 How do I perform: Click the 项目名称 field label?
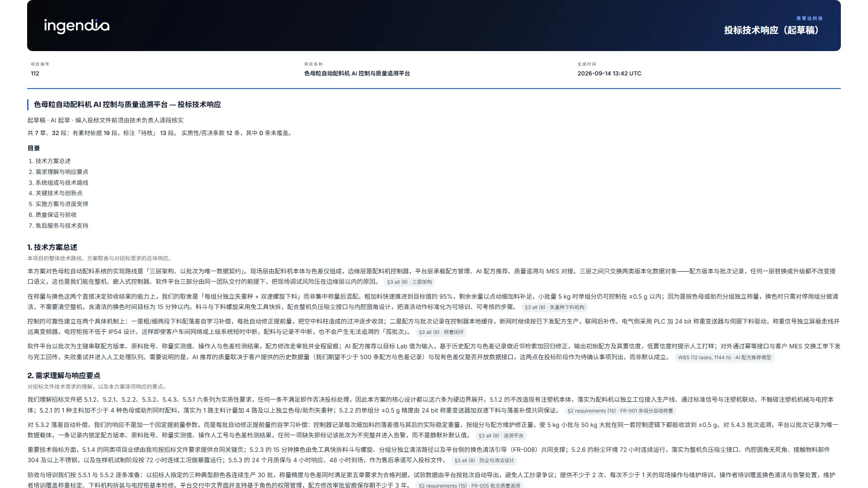313,64
